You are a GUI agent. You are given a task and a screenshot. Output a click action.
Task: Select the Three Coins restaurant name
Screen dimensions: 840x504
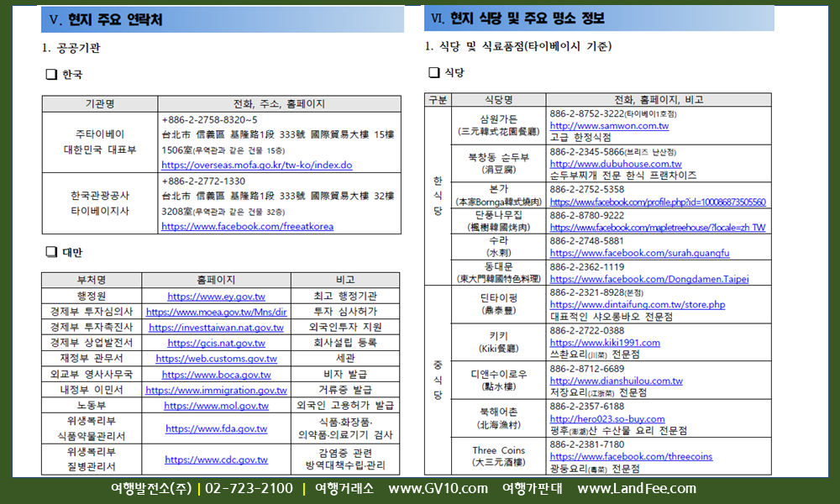pyautogui.click(x=499, y=450)
